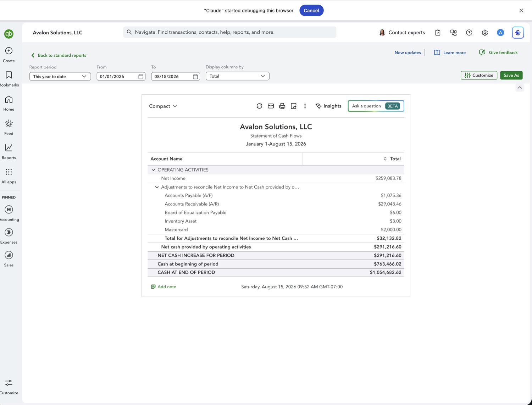The width and height of the screenshot is (532, 405).
Task: Open pinned Expenses section
Action: (9, 236)
